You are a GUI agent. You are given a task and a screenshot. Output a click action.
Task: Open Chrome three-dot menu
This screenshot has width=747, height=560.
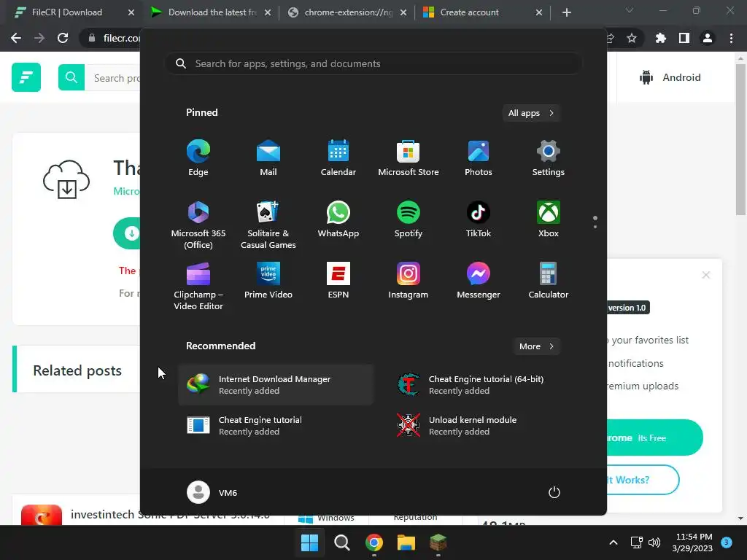(731, 38)
